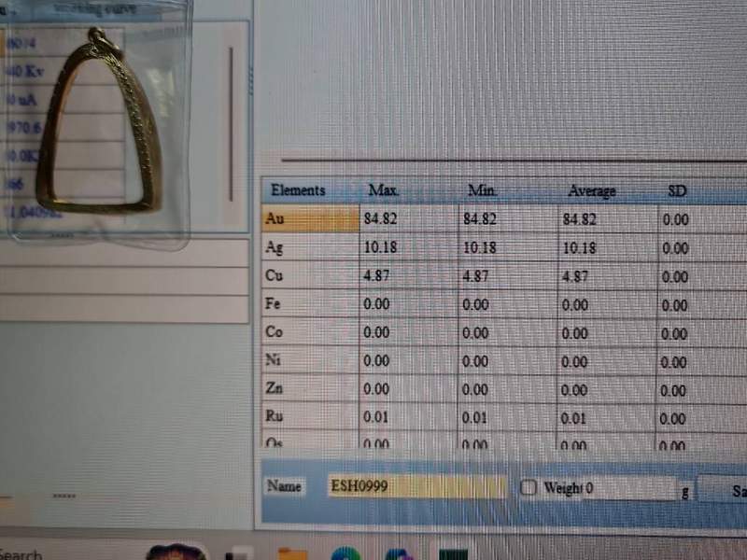
Task: Open the colorful icon beside taskbar Search
Action: [x=176, y=553]
